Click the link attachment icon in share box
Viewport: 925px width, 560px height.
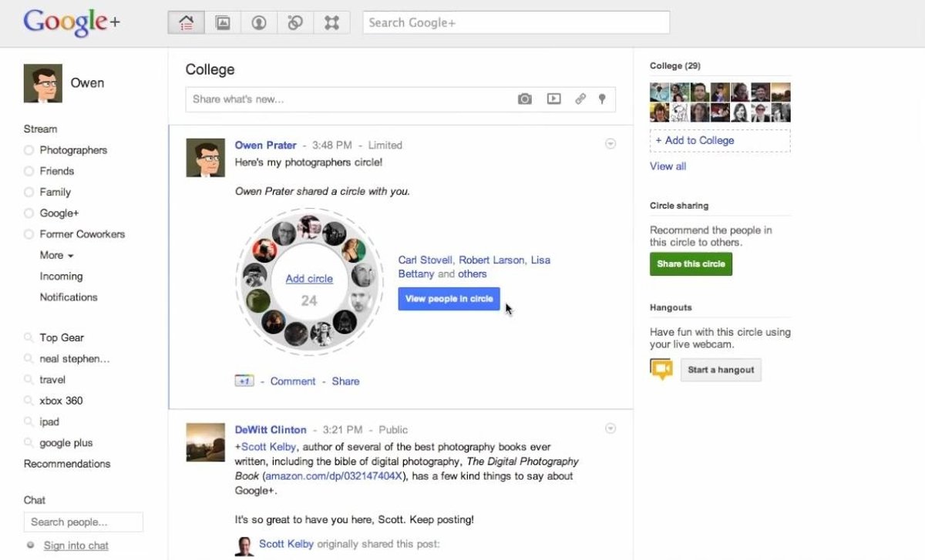click(x=580, y=99)
